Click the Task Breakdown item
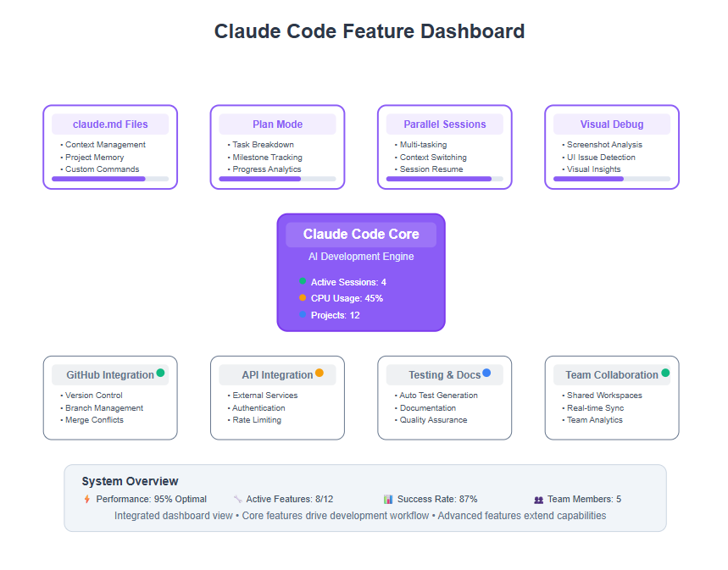The width and height of the screenshot is (728, 570). [263, 145]
